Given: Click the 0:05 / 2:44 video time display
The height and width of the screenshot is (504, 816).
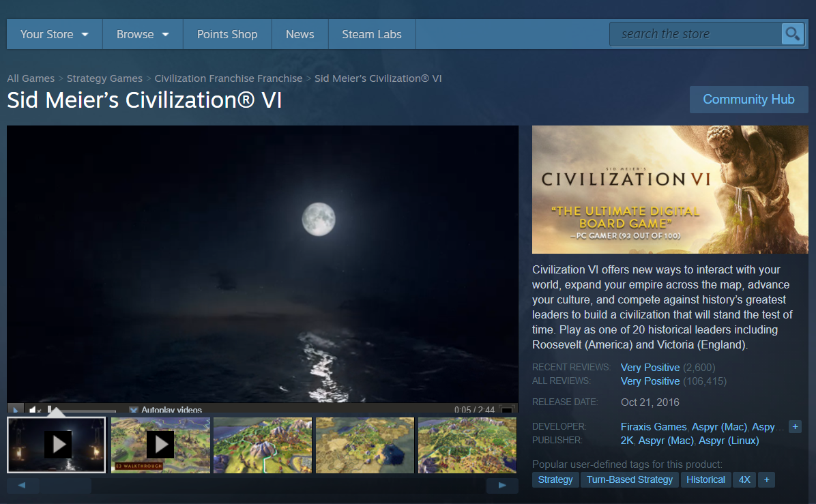Looking at the screenshot, I should click(474, 410).
